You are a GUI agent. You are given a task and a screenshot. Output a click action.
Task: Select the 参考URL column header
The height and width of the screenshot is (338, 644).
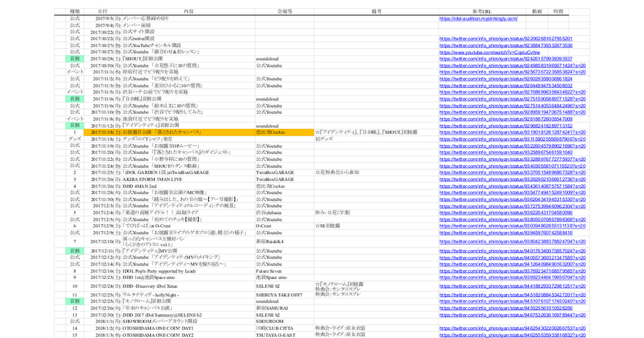pos(481,11)
